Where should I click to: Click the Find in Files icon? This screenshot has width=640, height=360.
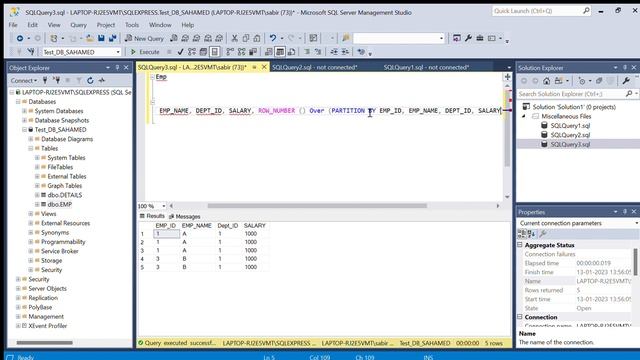click(x=346, y=38)
